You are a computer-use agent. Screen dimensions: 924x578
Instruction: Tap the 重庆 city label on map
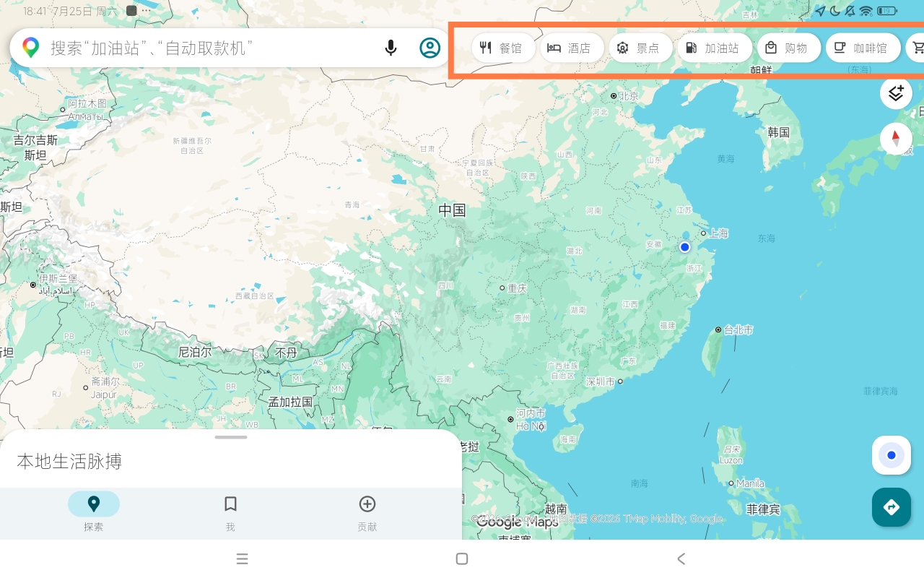tap(518, 288)
